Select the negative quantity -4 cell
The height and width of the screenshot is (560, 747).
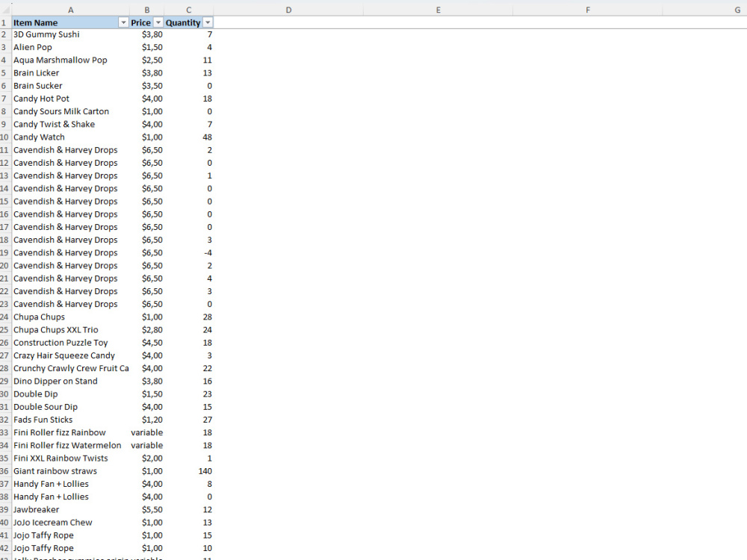coord(189,253)
